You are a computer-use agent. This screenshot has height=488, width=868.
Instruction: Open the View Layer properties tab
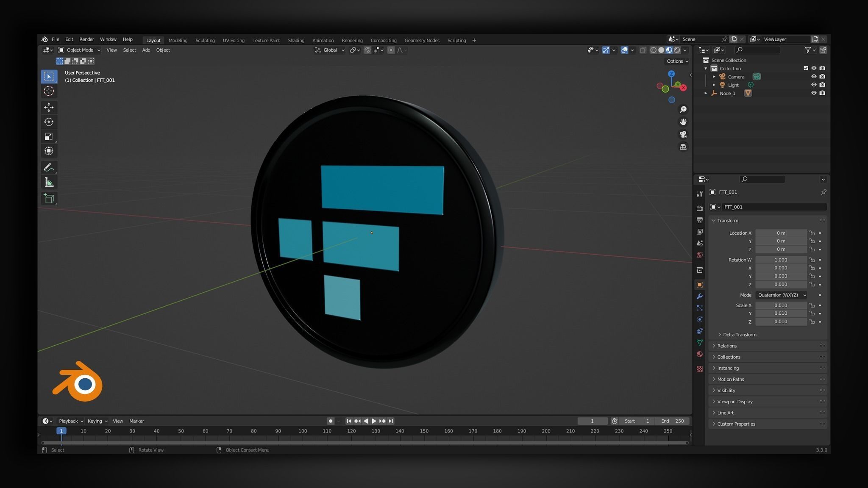(x=699, y=232)
